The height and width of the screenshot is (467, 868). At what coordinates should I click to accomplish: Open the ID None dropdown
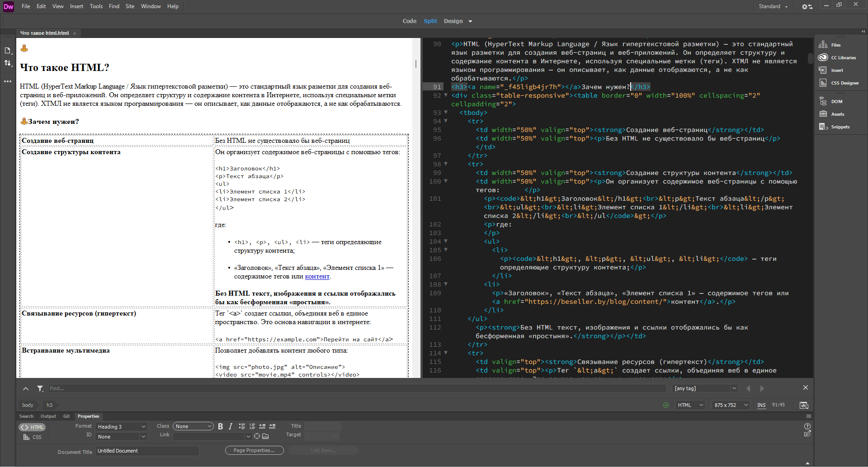click(x=121, y=437)
